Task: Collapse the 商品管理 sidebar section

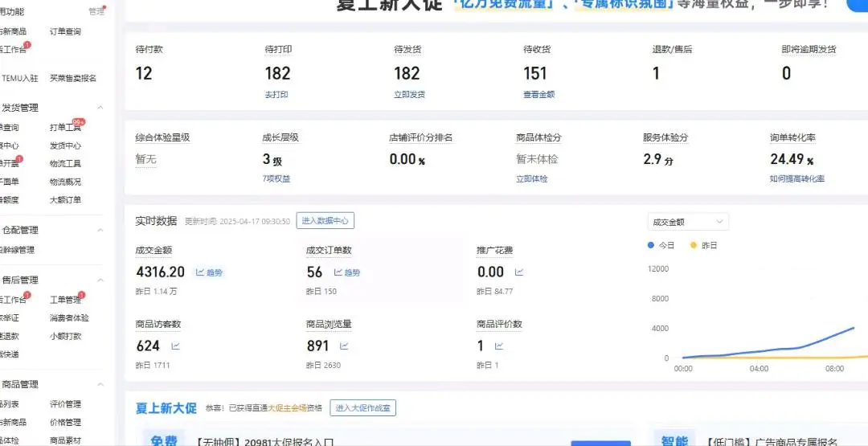Action: 100,385
